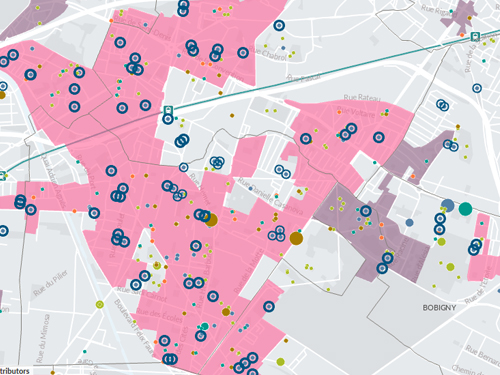This screenshot has width=500, height=375.
Task: Select the green ring marker near Rue du Pilier
Action: click(100, 304)
